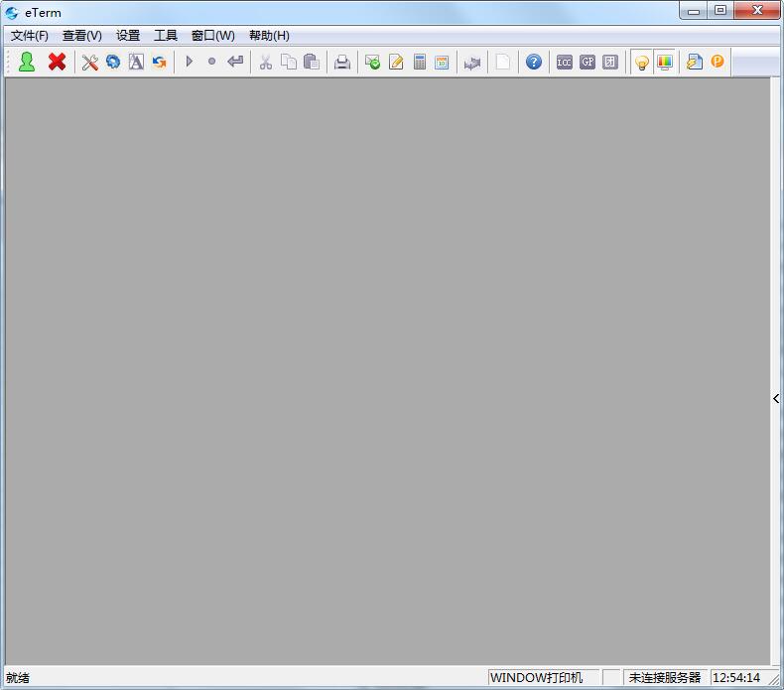Click the font 'A' toolbar icon
784x690 pixels.
coord(136,62)
